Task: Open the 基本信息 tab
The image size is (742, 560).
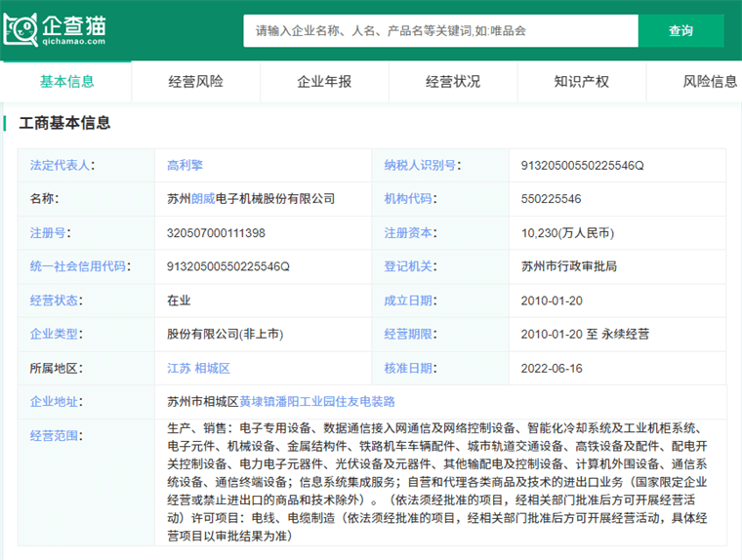Action: coord(66,81)
